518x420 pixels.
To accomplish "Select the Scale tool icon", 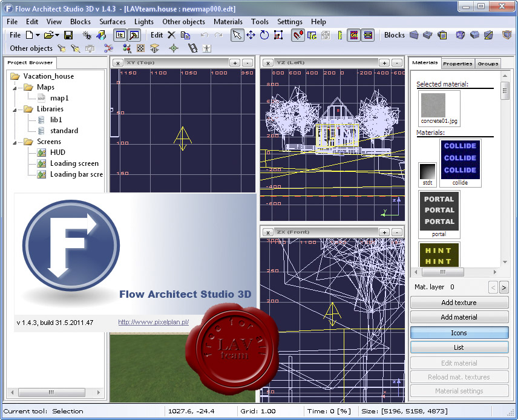I will coord(278,35).
